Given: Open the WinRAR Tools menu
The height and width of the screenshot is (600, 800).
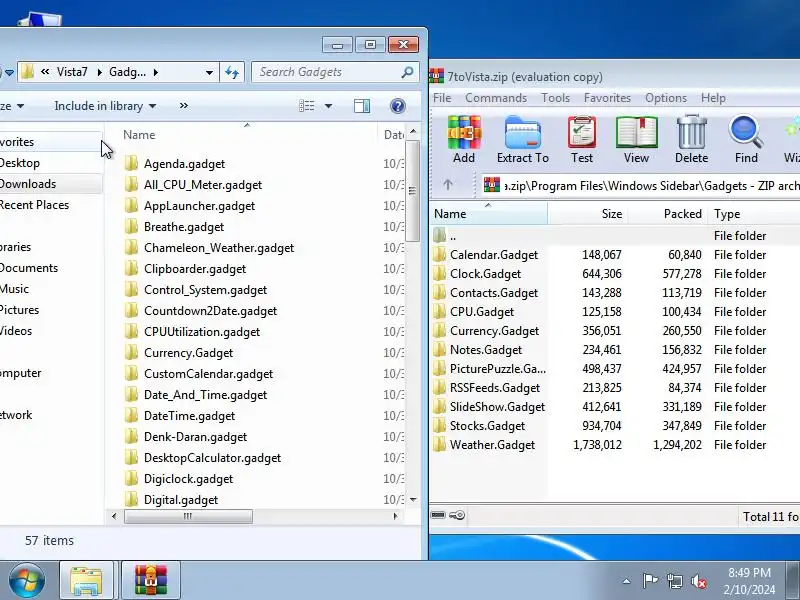Looking at the screenshot, I should (555, 98).
